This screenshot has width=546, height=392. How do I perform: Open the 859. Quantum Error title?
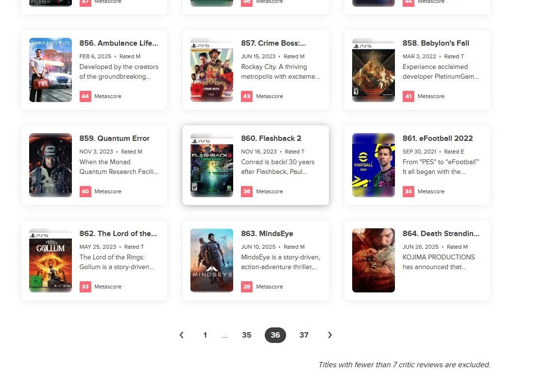[x=115, y=138]
